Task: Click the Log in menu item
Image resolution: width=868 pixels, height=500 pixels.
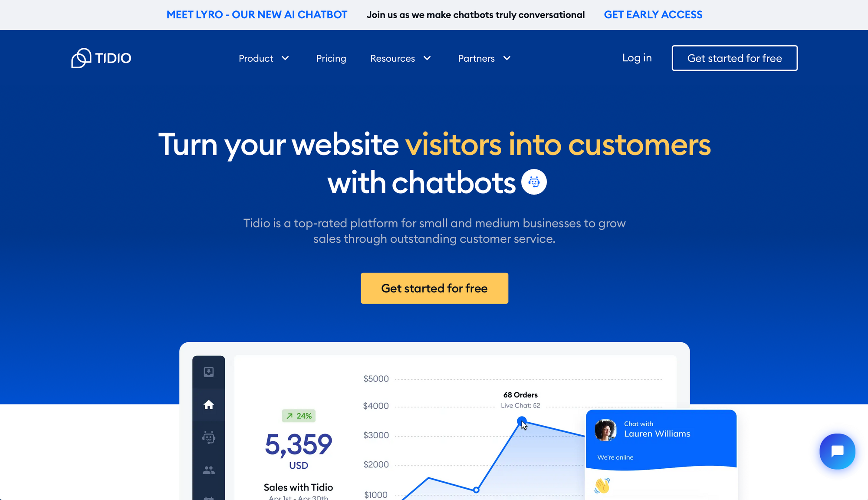Action: tap(637, 58)
